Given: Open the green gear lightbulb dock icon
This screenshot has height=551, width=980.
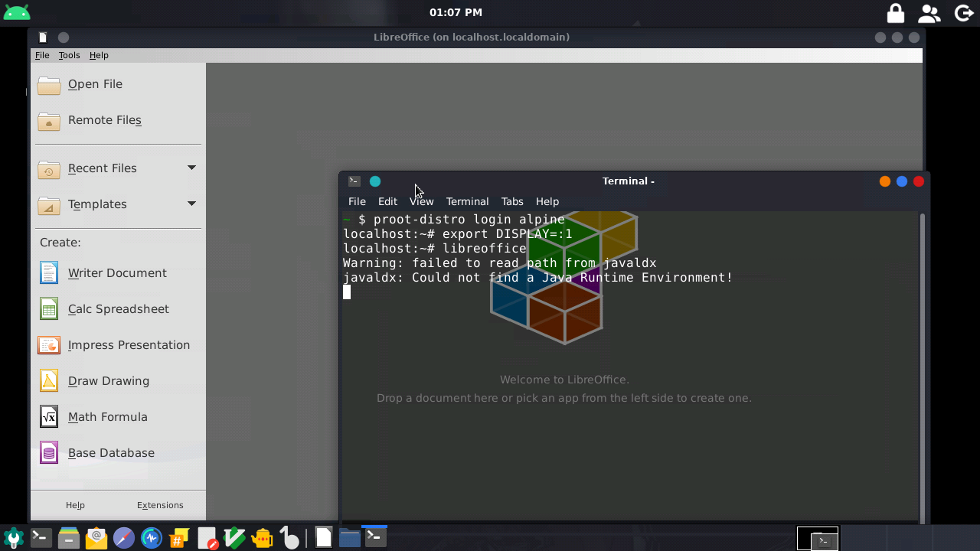Looking at the screenshot, I should click(13, 538).
